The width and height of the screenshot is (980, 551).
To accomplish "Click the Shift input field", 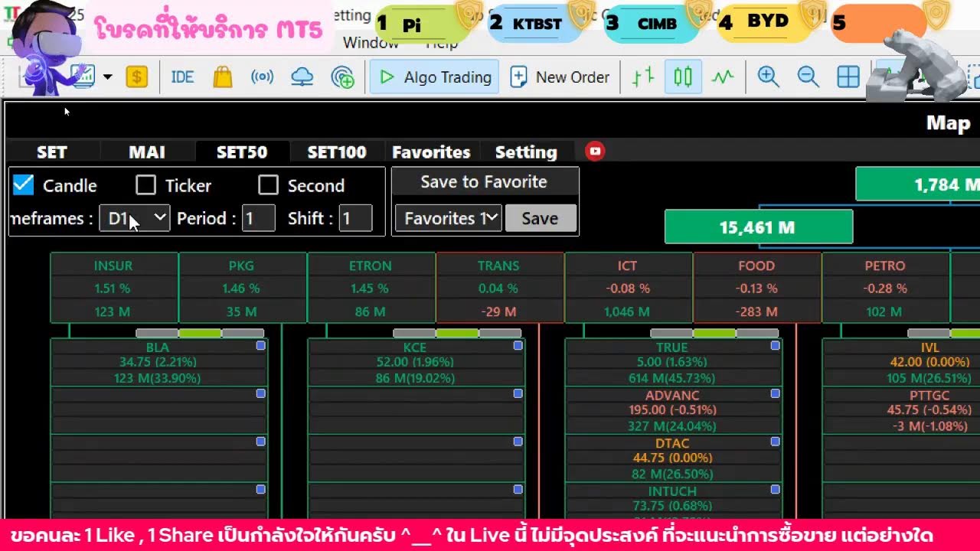I will pos(356,218).
